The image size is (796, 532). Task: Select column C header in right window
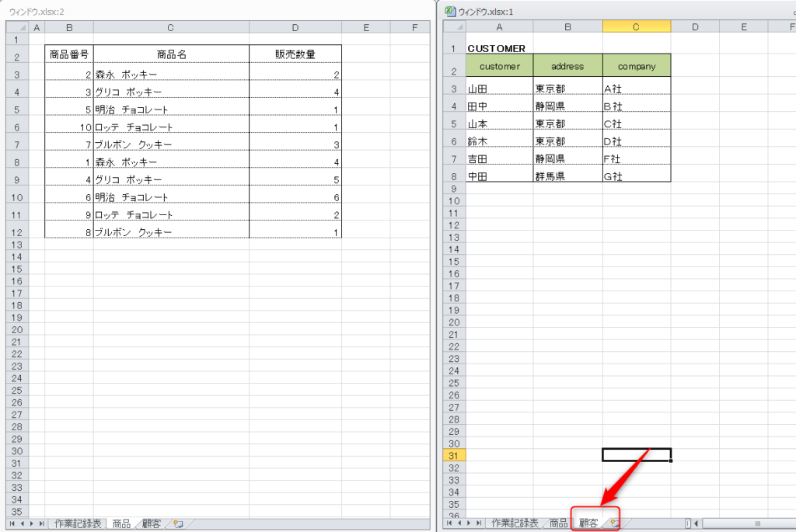[x=636, y=27]
